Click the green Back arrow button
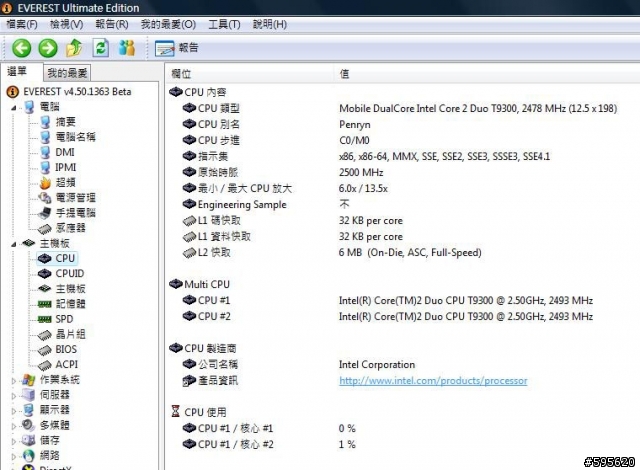 21,47
